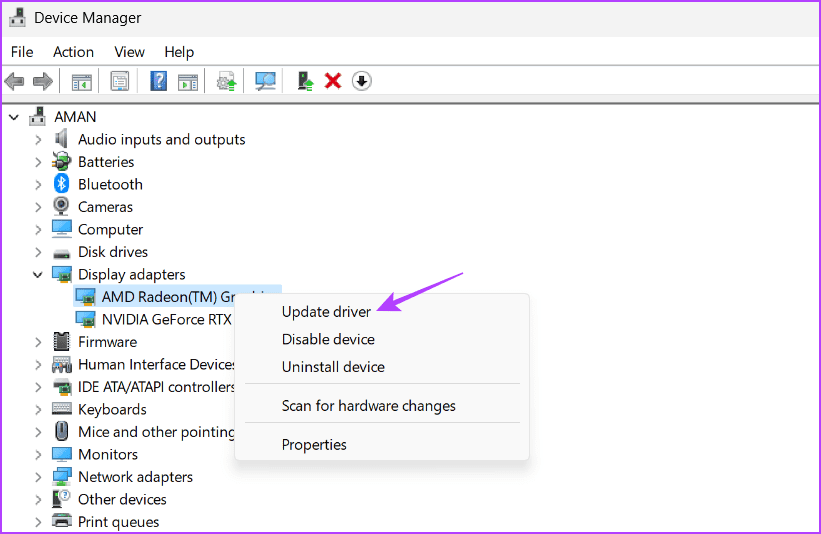
Task: Expand Audio inputs and outputs chevron
Action: (x=38, y=140)
